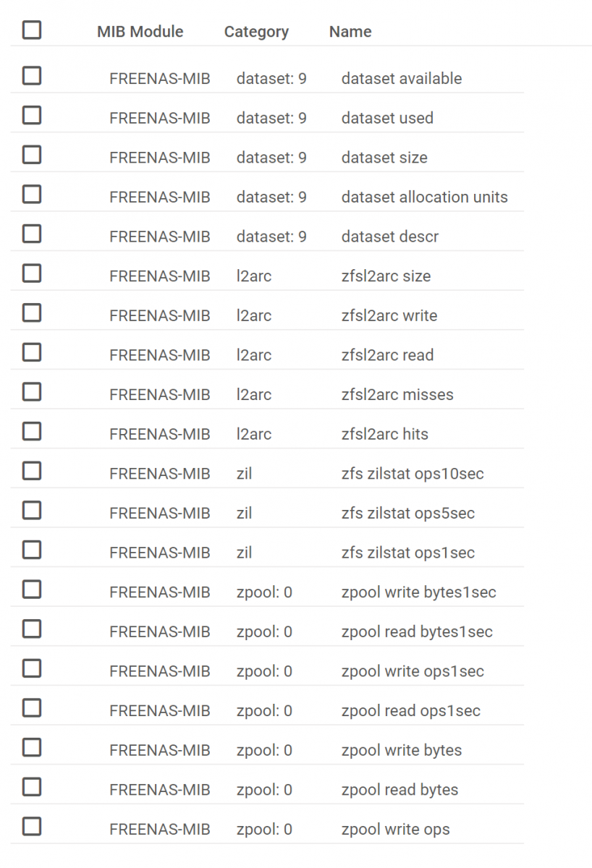Tick the zfs zilstat ops1sec checkbox
592x868 pixels.
point(32,550)
